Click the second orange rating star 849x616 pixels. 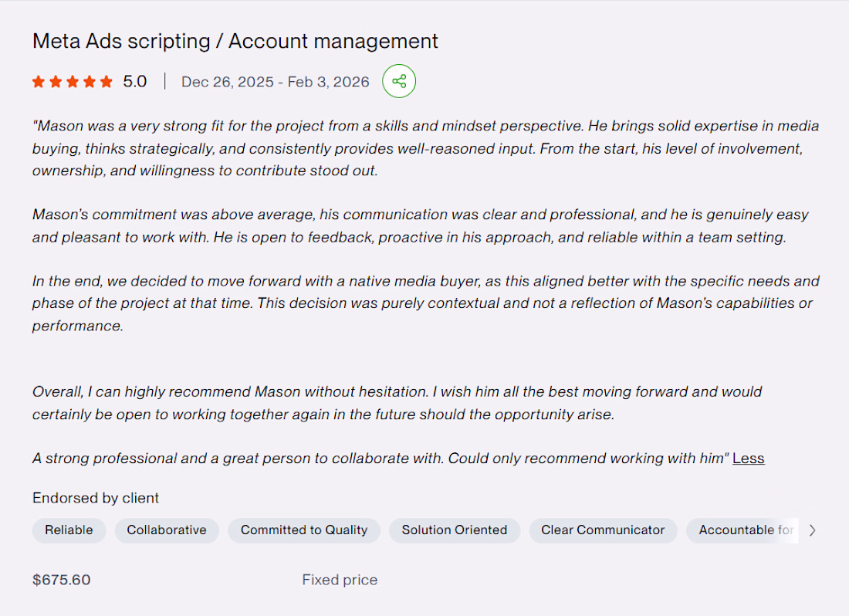click(x=56, y=82)
